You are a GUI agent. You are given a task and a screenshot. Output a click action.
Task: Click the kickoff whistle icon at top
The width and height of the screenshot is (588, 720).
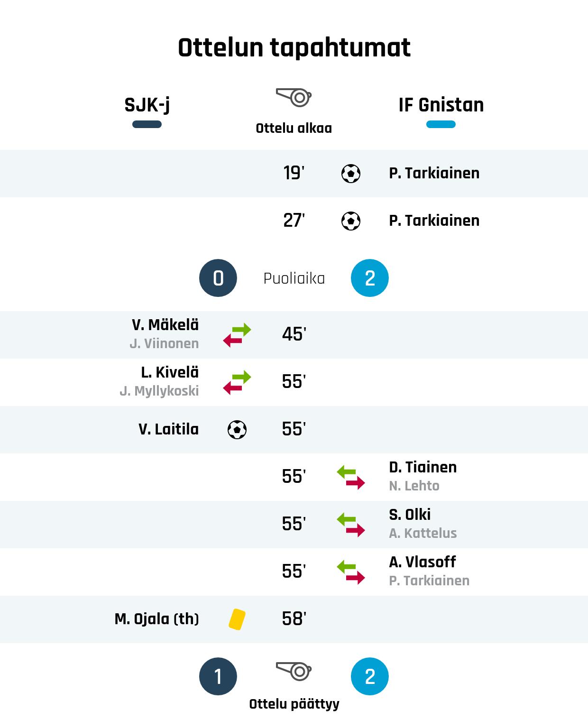click(294, 97)
